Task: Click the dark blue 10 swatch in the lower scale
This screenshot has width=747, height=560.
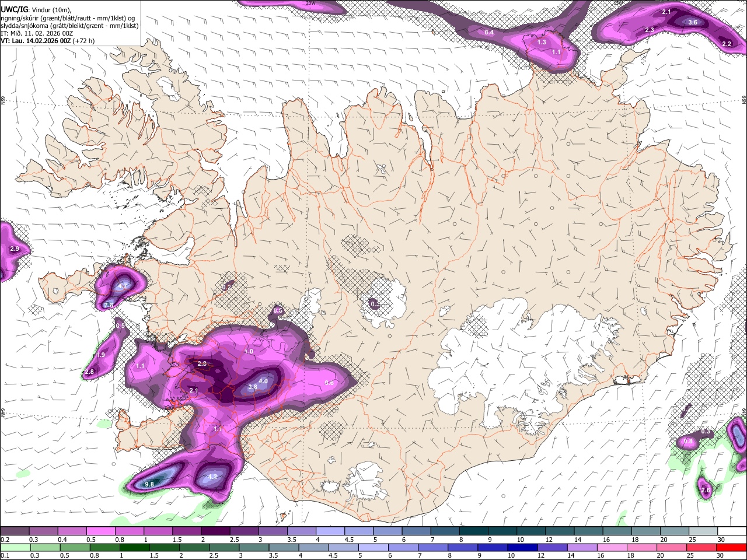Action: (521, 547)
